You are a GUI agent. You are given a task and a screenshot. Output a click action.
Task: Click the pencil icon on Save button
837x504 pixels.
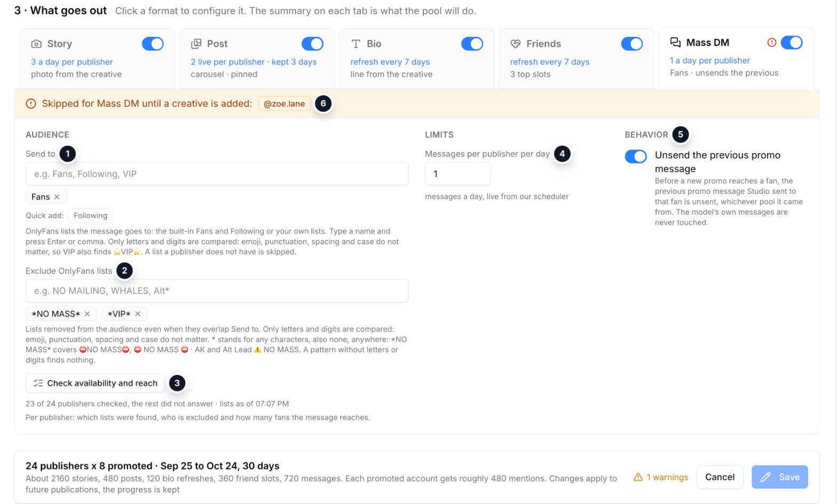coord(765,477)
